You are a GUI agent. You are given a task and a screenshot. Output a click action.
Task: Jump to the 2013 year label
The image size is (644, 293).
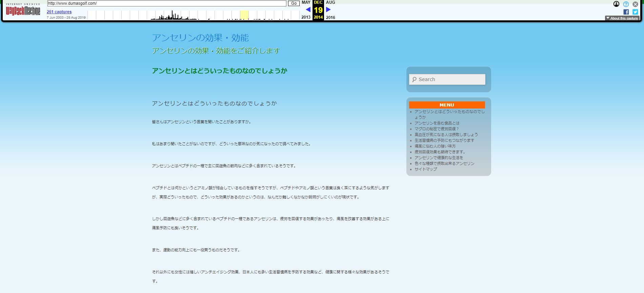[306, 17]
